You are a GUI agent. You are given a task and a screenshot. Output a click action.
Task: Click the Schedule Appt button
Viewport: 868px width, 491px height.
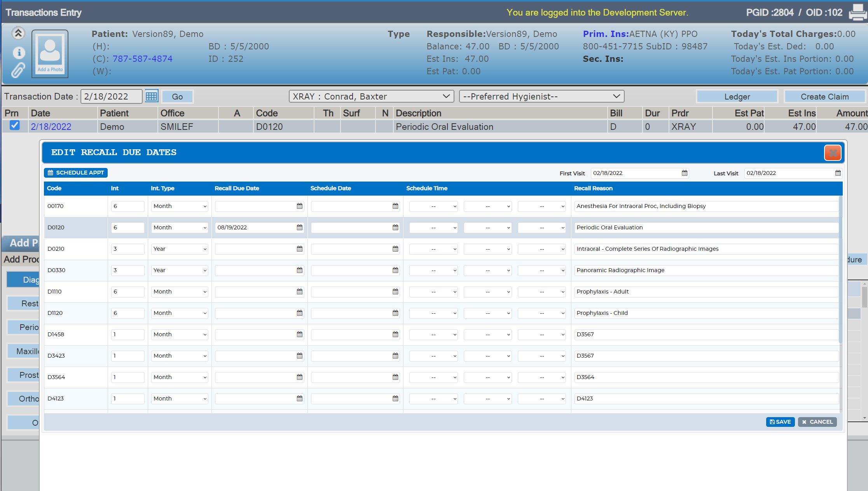pyautogui.click(x=76, y=173)
